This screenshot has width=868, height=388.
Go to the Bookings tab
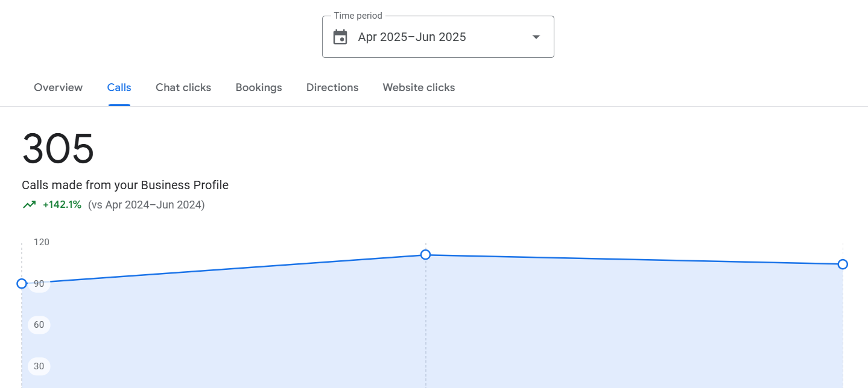coord(259,87)
